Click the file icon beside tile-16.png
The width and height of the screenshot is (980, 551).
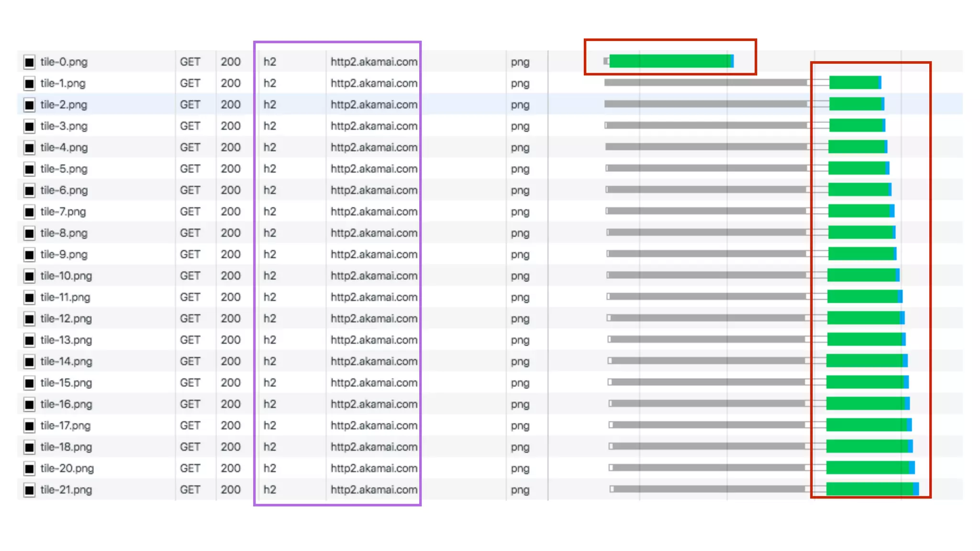29,405
